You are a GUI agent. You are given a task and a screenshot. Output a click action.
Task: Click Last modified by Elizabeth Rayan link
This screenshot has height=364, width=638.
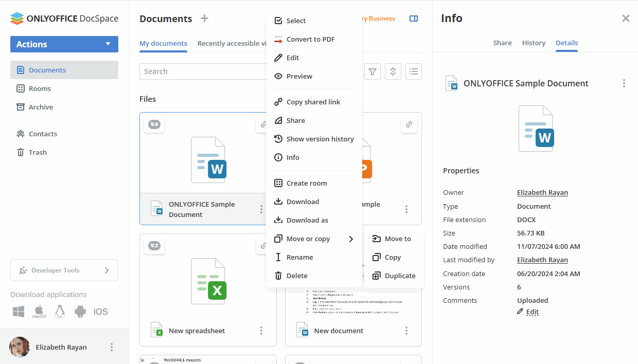pyautogui.click(x=542, y=260)
